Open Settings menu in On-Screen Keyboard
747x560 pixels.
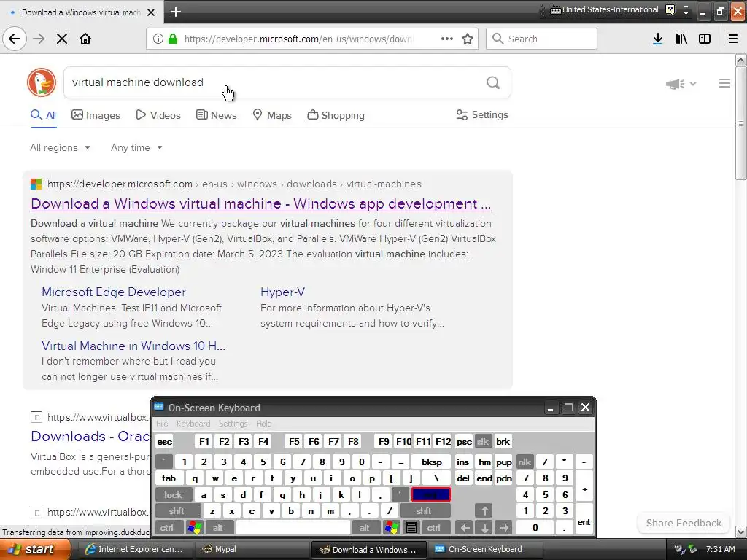click(x=233, y=424)
